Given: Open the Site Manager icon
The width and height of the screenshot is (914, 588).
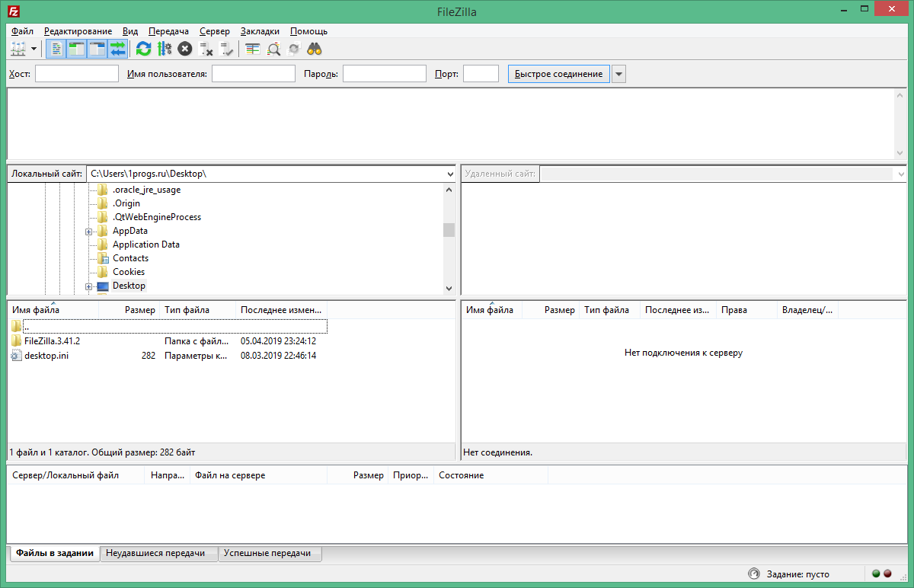Looking at the screenshot, I should pos(18,50).
